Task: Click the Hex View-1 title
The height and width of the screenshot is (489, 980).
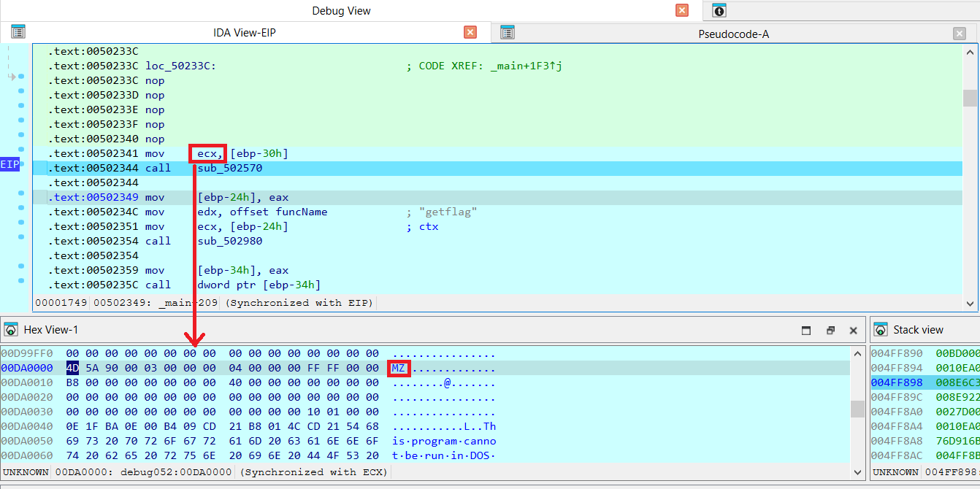Action: coord(51,330)
